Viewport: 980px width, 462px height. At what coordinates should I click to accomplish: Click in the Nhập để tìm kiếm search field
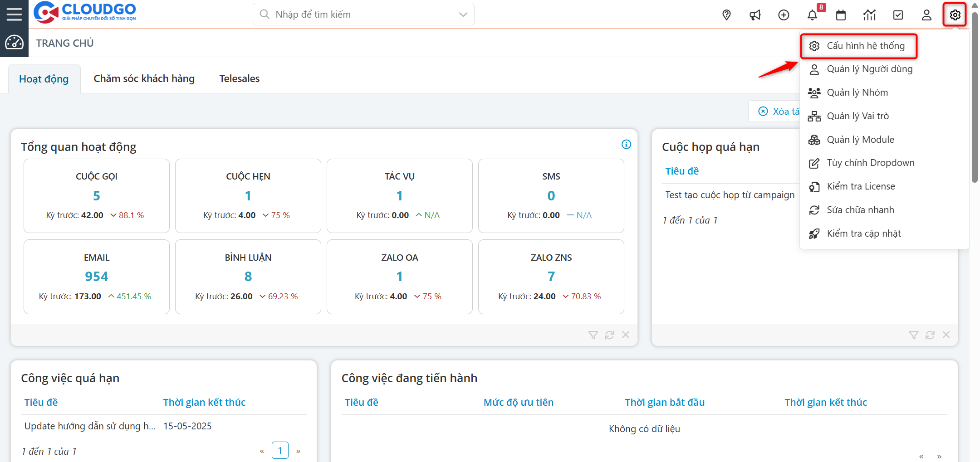[358, 15]
